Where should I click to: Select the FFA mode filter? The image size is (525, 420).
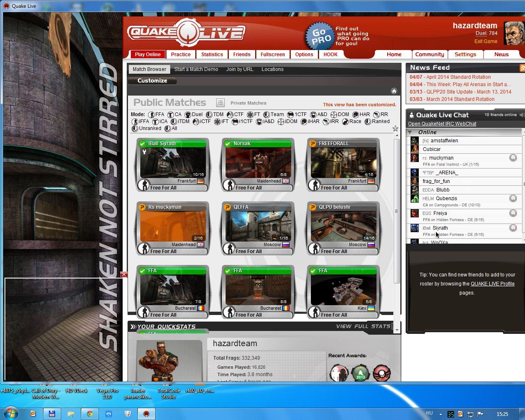coord(156,114)
